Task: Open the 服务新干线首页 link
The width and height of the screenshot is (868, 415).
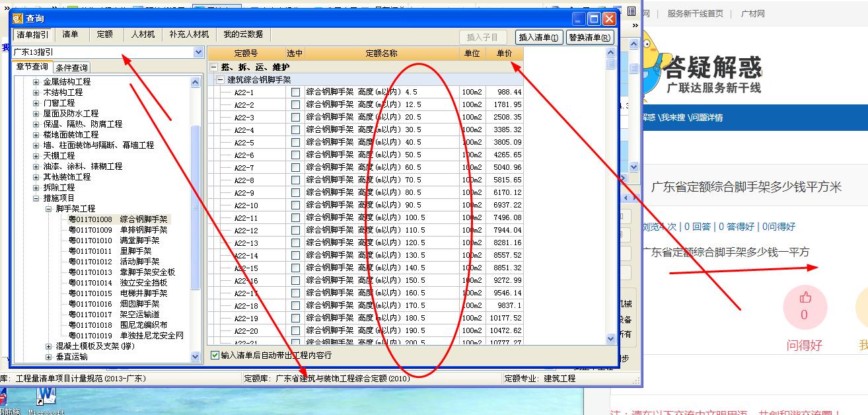Action: click(695, 13)
